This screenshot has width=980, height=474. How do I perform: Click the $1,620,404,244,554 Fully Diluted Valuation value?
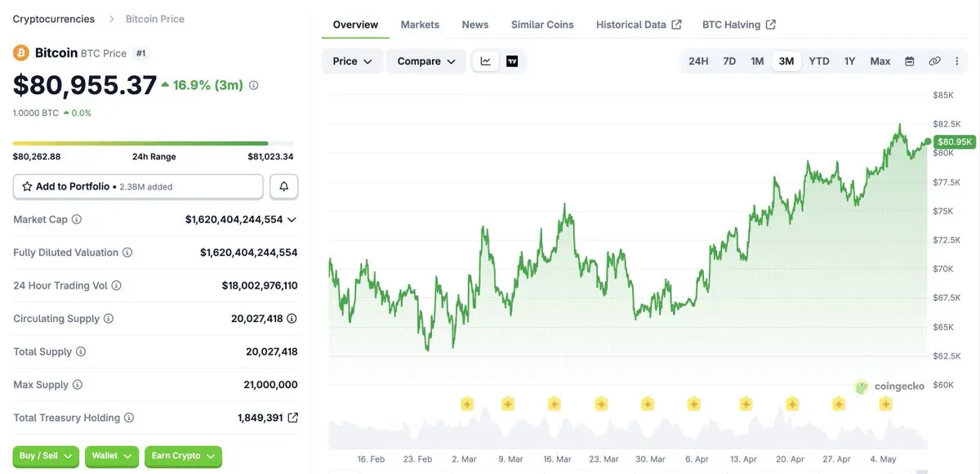coord(249,253)
